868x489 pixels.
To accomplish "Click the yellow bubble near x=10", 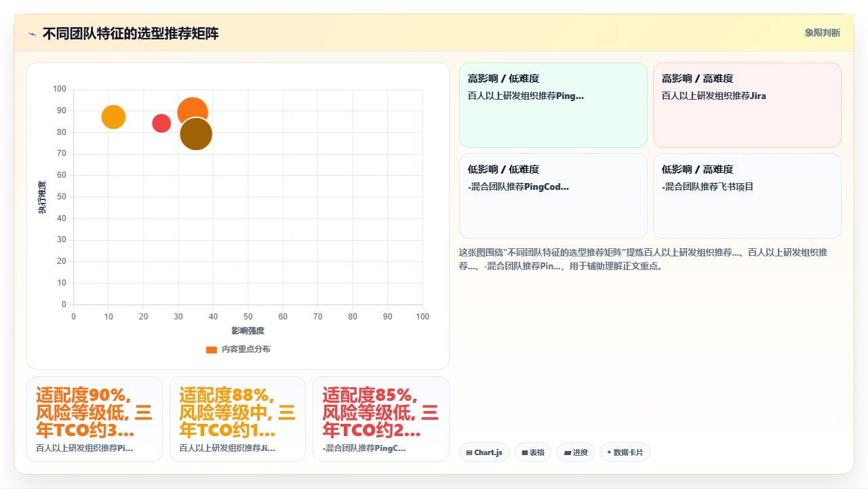I will 113,117.
